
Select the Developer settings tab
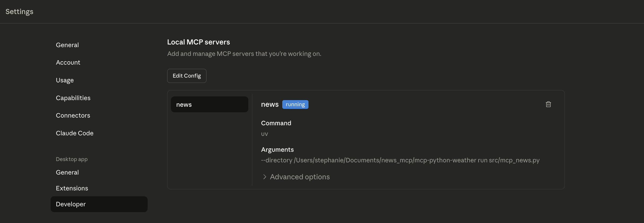tap(99, 204)
